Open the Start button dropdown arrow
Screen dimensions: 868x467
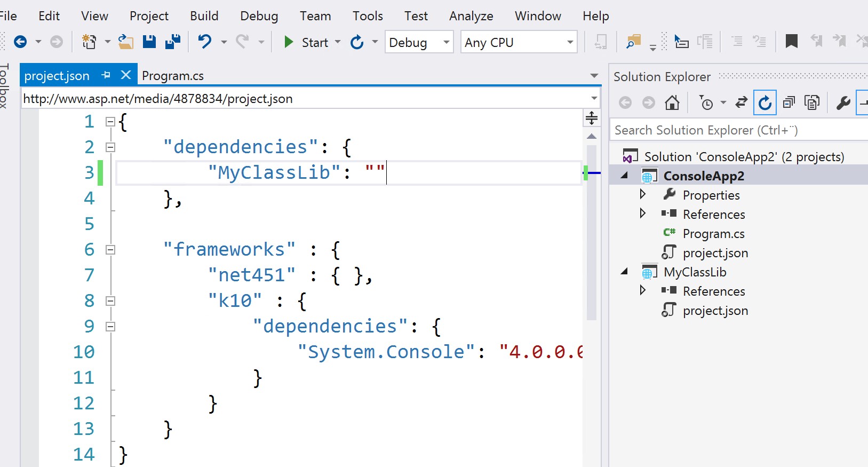point(338,42)
